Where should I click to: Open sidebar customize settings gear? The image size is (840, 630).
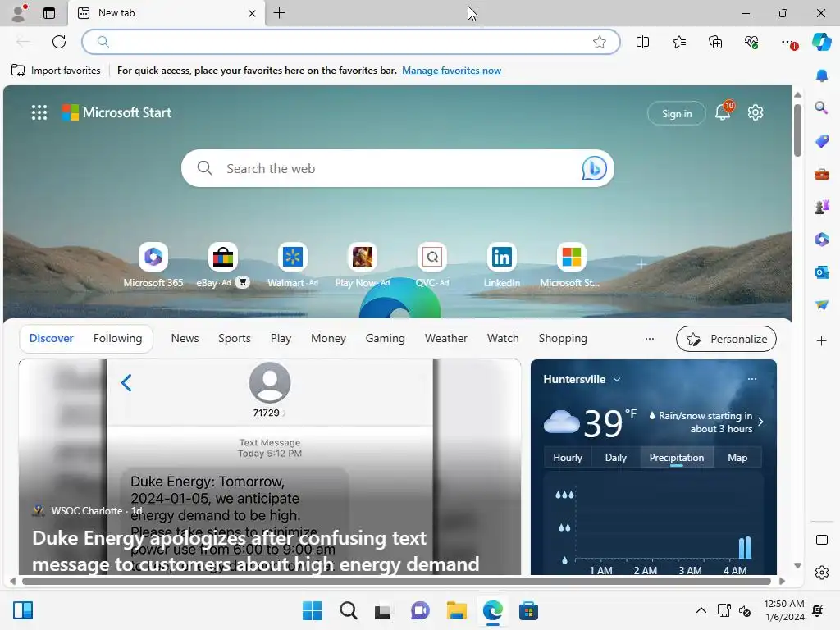[822, 573]
